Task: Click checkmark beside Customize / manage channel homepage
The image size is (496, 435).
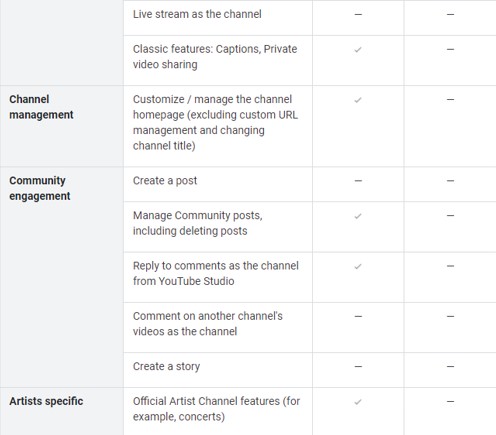Action: coord(358,100)
